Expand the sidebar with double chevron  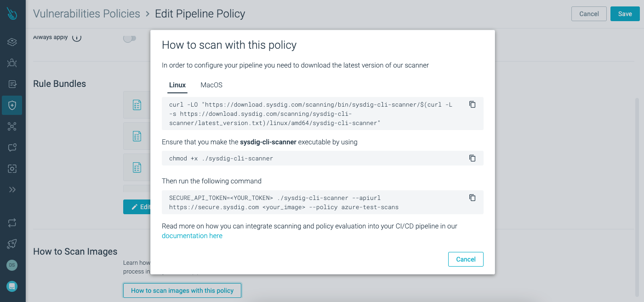pos(12,190)
